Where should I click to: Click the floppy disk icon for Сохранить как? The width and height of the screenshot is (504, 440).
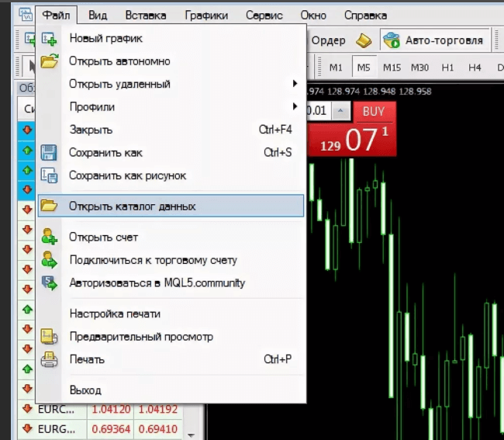[49, 153]
